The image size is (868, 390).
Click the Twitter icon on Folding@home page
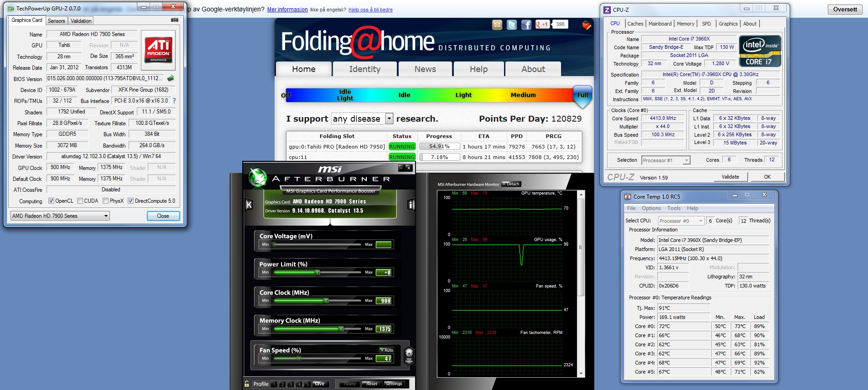tap(512, 25)
